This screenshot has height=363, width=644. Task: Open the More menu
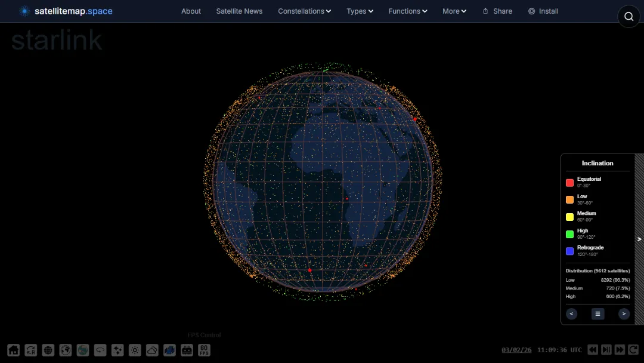(x=454, y=11)
